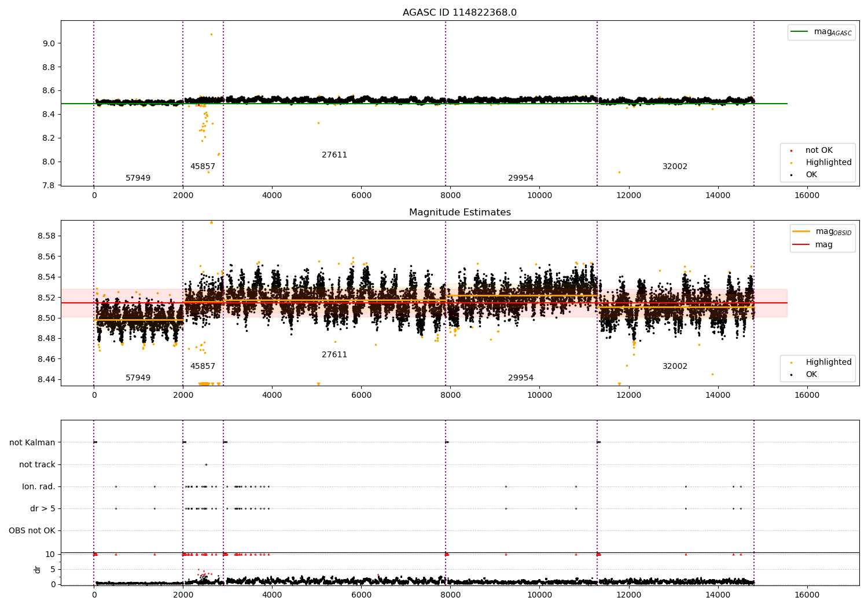Click obsid label 45857 in the top plot

point(203,167)
